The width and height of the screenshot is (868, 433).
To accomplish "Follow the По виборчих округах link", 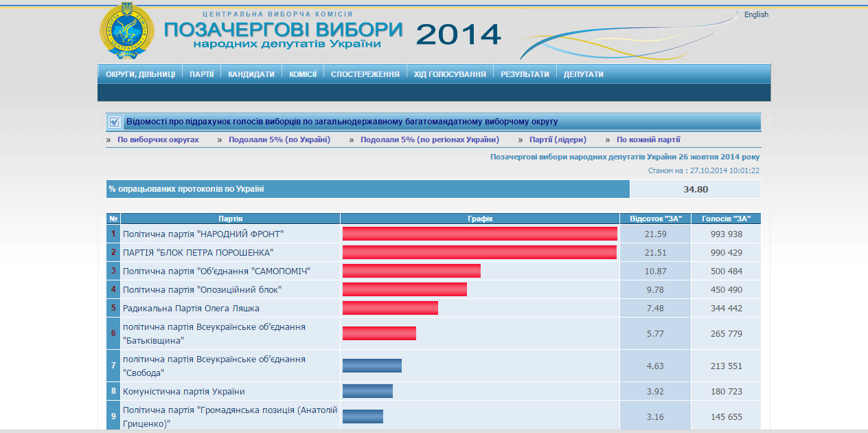I will (158, 140).
